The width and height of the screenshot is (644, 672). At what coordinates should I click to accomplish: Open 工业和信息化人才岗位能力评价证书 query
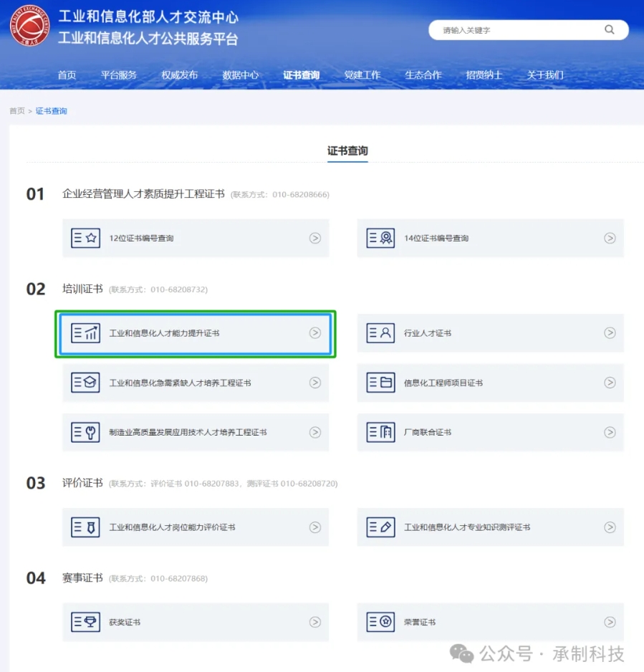coord(196,527)
